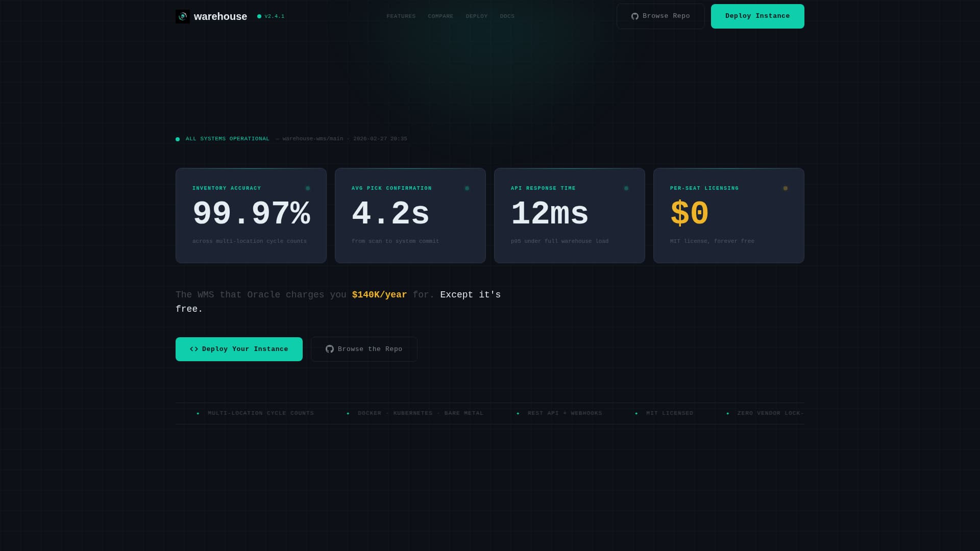The image size is (980, 551).
Task: Click 'p95 under full warehouse load' caption
Action: (559, 241)
